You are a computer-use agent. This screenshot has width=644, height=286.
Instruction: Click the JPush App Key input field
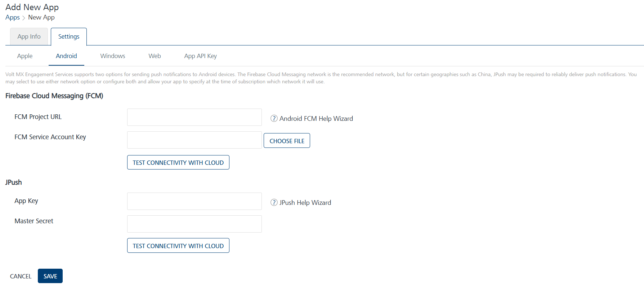click(194, 201)
